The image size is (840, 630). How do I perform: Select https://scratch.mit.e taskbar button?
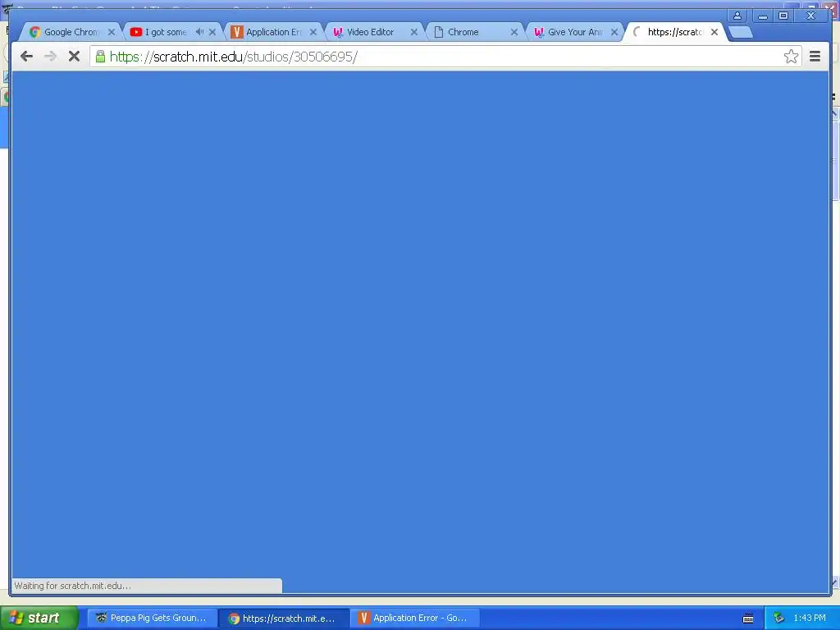(x=284, y=618)
